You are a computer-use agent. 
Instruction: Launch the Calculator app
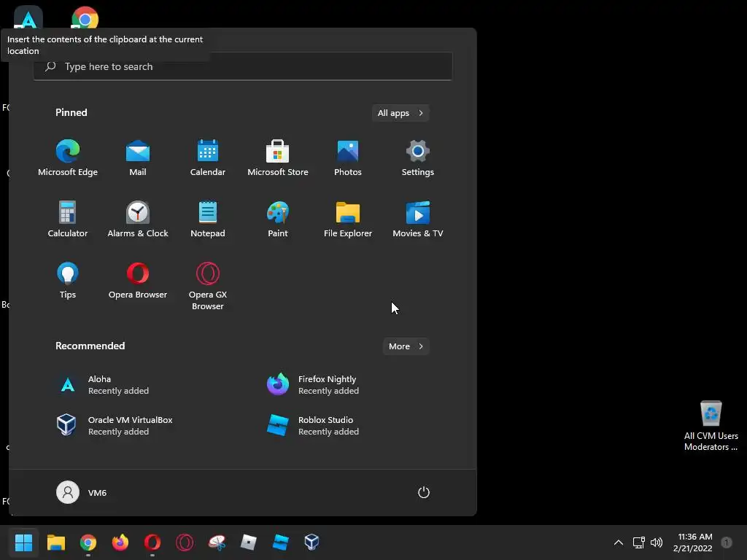pos(68,219)
